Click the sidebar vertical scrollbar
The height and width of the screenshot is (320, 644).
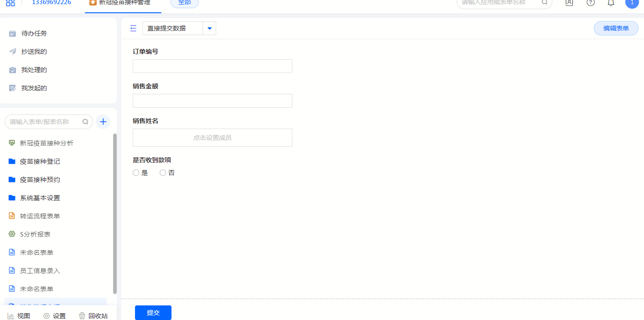point(115,213)
